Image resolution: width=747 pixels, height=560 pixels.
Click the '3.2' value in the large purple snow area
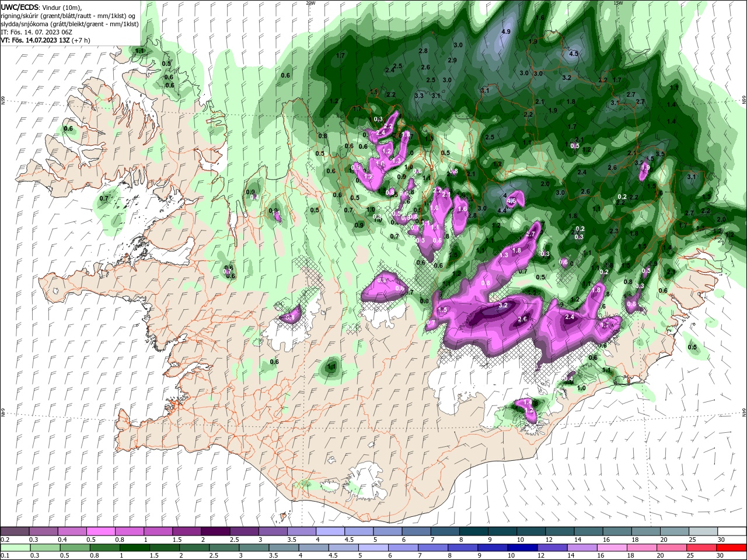504,305
